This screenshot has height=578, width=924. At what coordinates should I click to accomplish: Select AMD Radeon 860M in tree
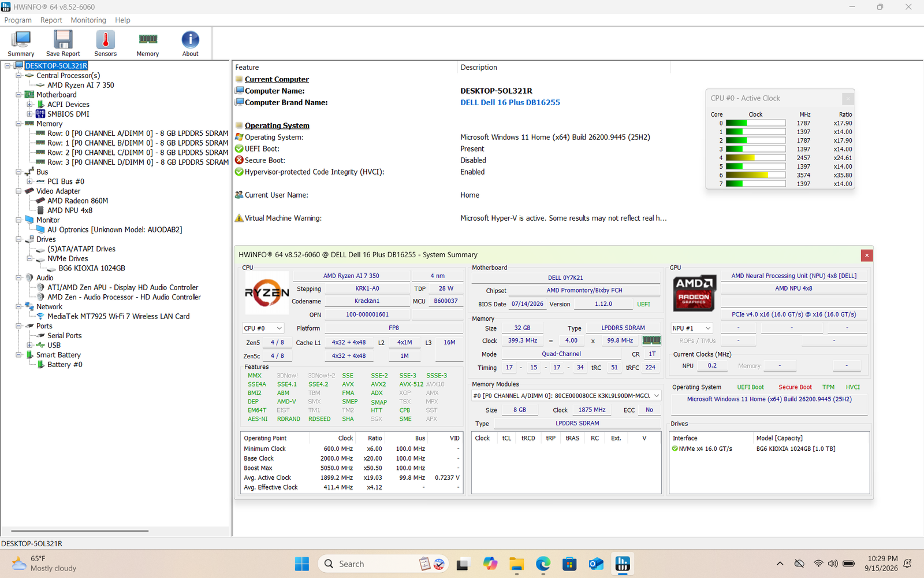coord(77,201)
